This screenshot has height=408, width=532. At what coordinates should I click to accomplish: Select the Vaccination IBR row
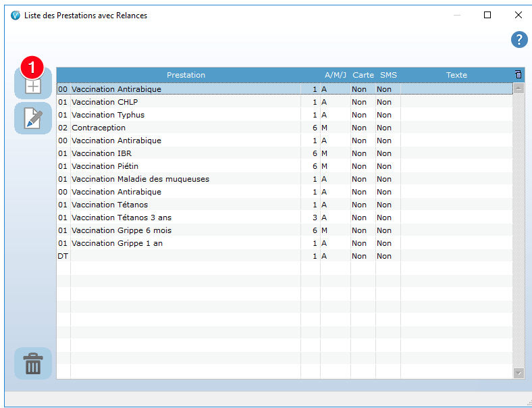[285, 153]
